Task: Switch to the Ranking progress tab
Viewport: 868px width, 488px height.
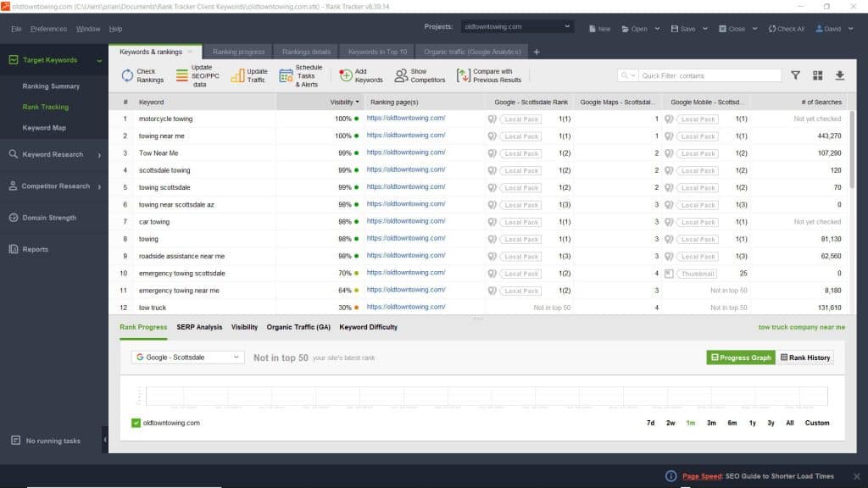Action: (238, 52)
